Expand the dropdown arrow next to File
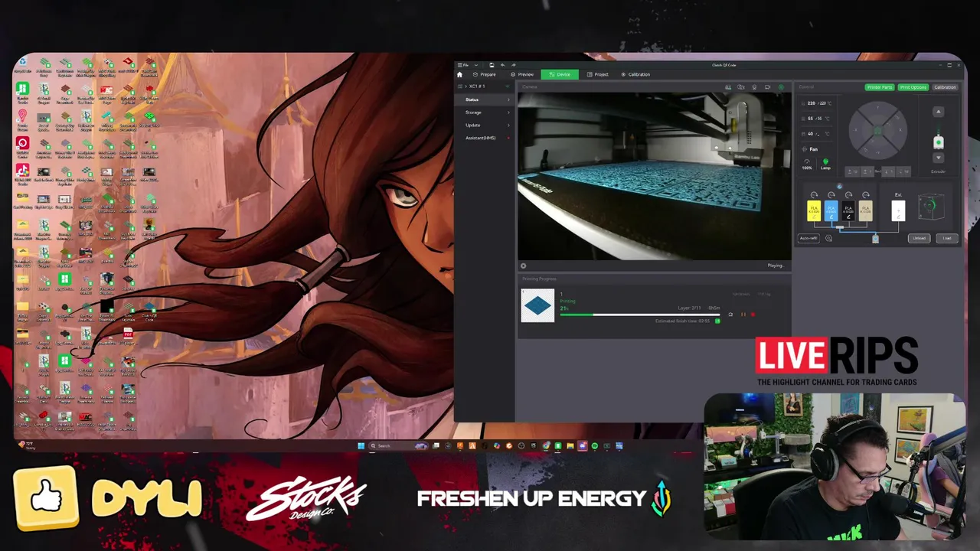The height and width of the screenshot is (551, 980). 476,65
